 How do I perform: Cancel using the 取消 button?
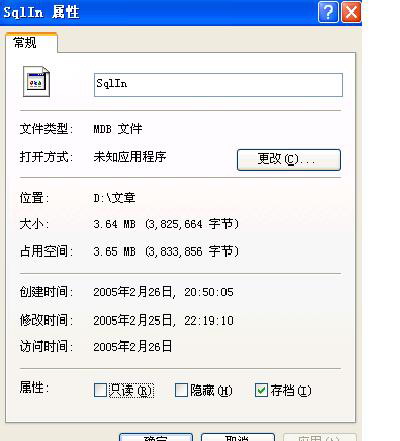(238, 437)
